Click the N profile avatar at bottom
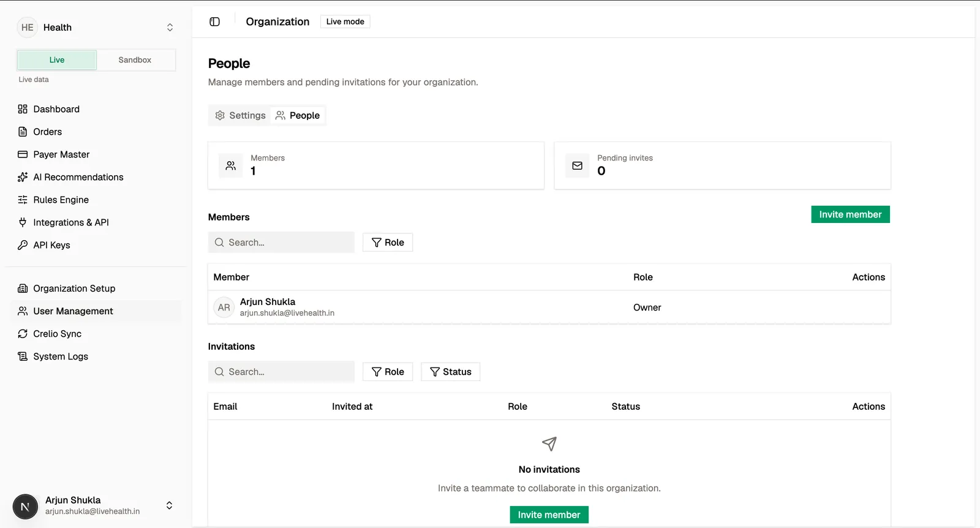Image resolution: width=980 pixels, height=528 pixels. (x=25, y=507)
